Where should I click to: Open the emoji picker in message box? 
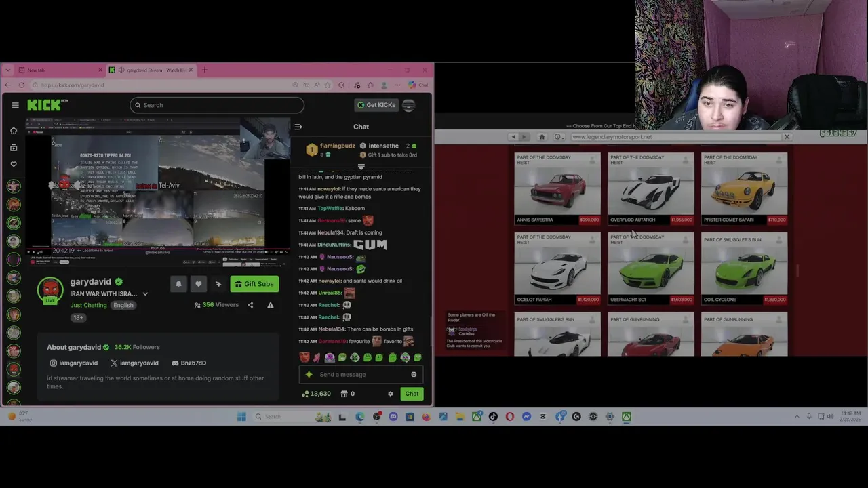coord(414,374)
